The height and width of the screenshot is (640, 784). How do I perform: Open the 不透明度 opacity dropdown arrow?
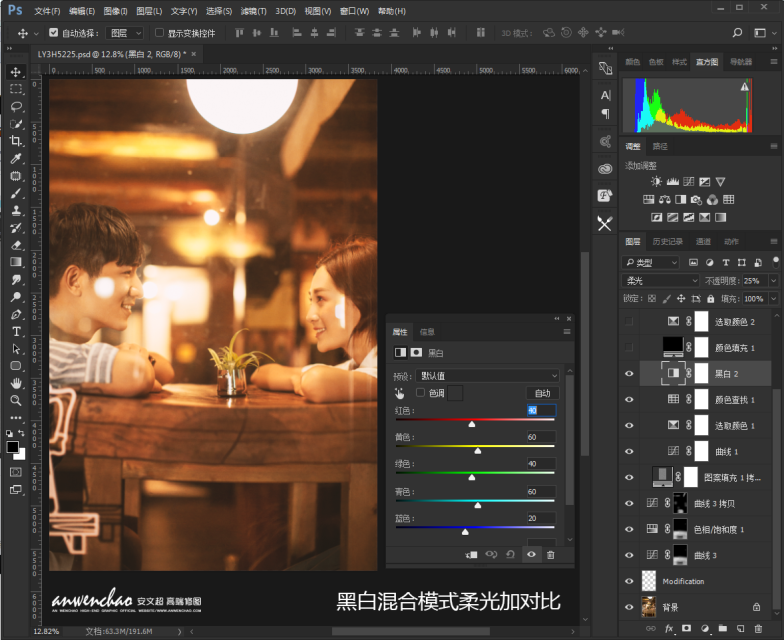click(774, 281)
